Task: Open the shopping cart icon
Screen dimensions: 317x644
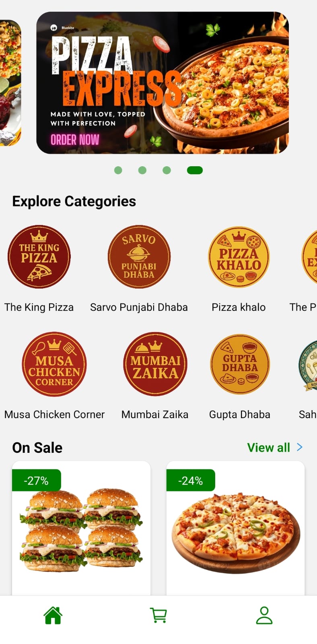Action: pos(158,615)
